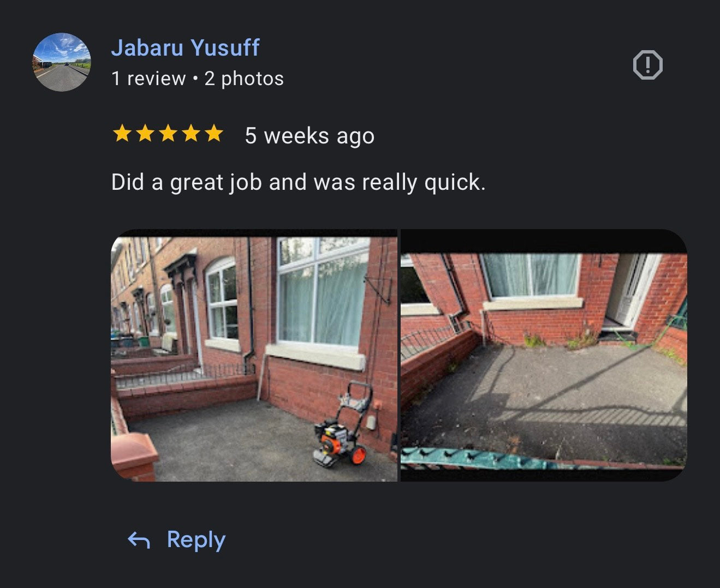The image size is (720, 588).
Task: Click the green fence rail in right photo
Action: pos(480,459)
